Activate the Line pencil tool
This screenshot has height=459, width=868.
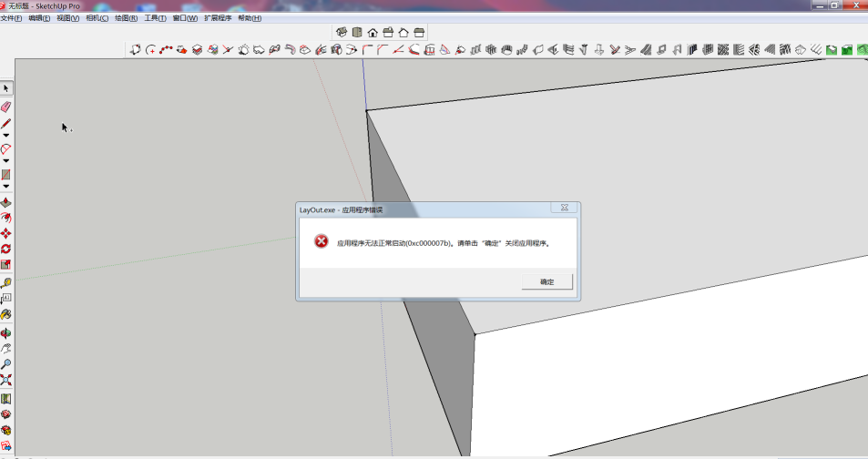click(x=6, y=123)
